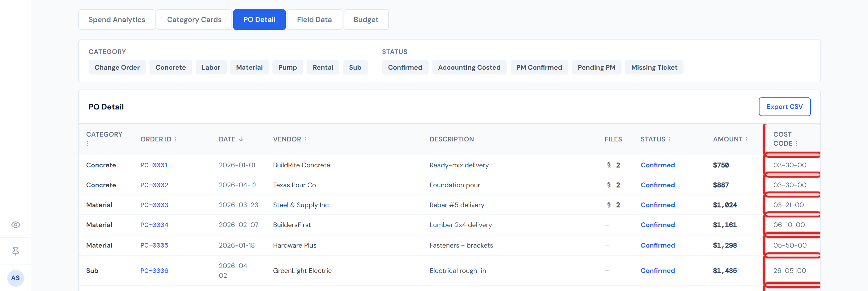Open attachments paperclip for PO-0002
This screenshot has width=868, height=291.
pyautogui.click(x=609, y=185)
